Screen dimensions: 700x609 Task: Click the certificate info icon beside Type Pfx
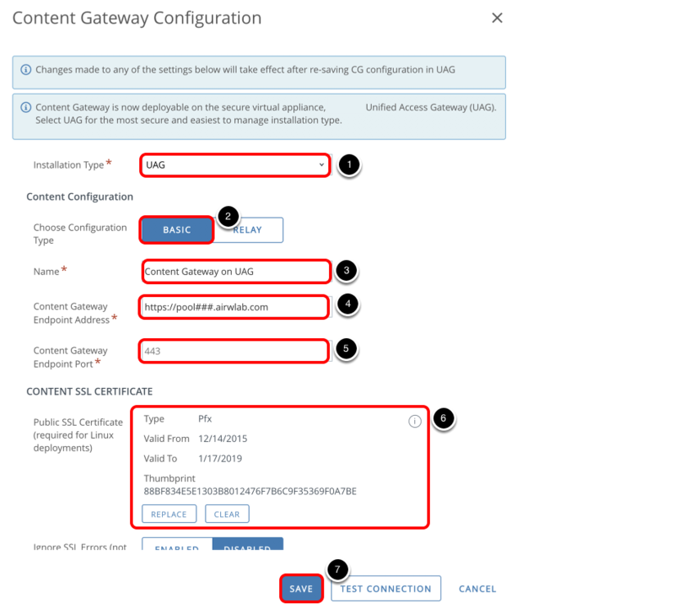414,421
